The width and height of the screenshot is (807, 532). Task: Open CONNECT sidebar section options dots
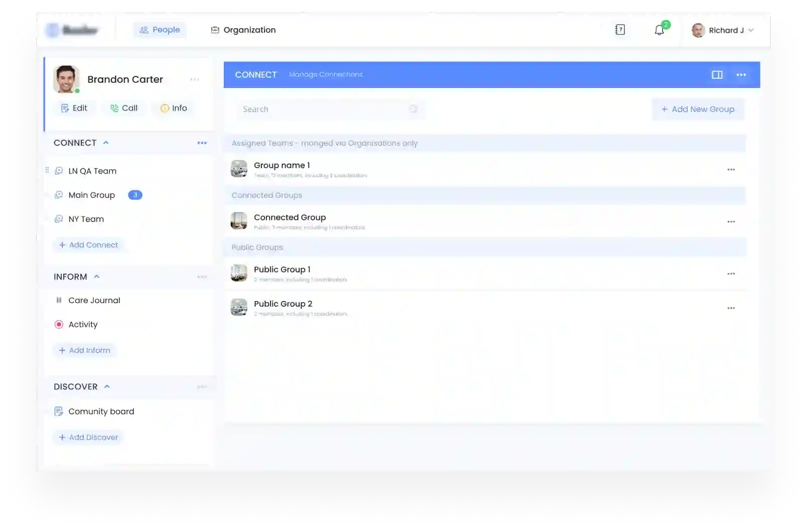tap(202, 143)
